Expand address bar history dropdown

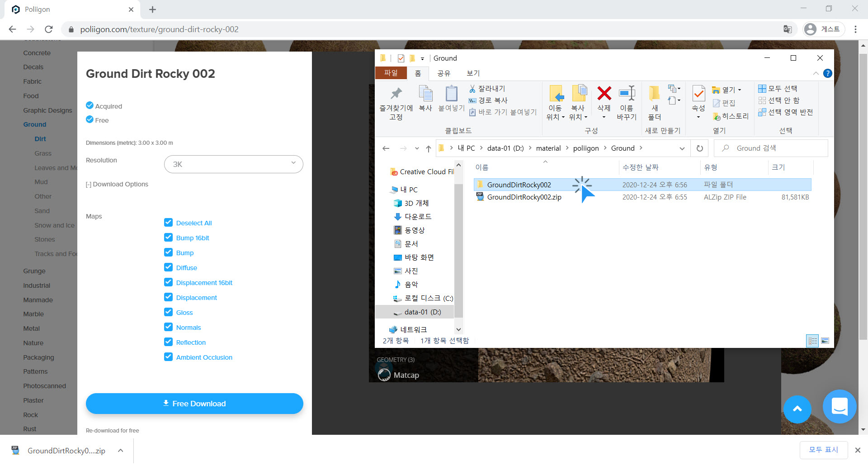[x=682, y=148]
